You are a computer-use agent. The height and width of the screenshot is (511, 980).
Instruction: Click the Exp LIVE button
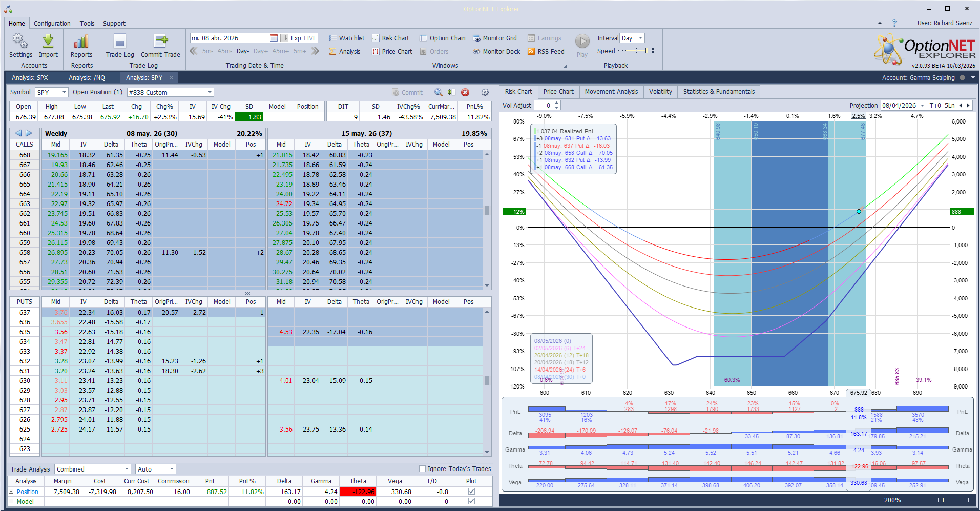pos(303,38)
